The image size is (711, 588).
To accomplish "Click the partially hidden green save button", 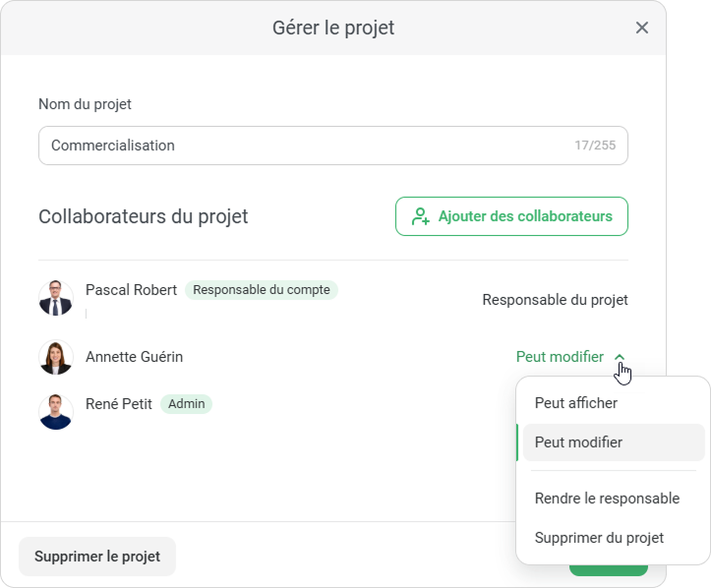I will [608, 570].
